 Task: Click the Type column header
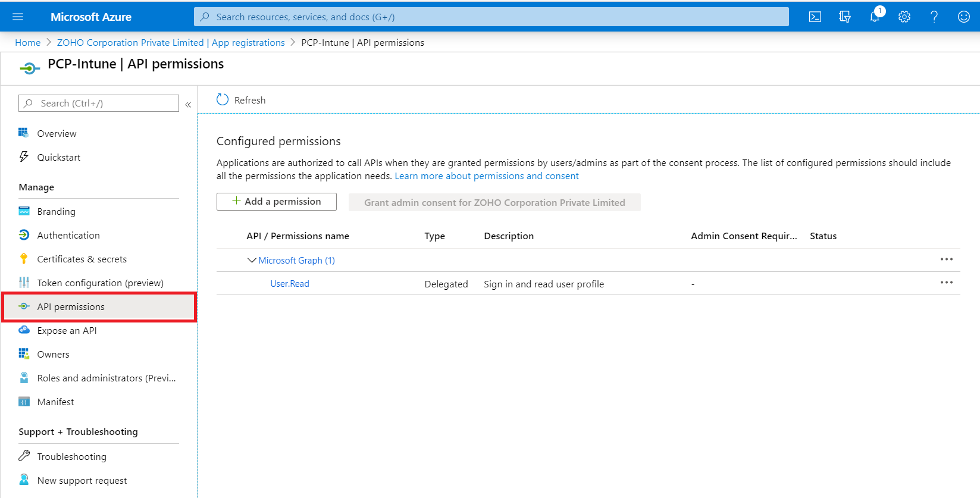coord(434,236)
